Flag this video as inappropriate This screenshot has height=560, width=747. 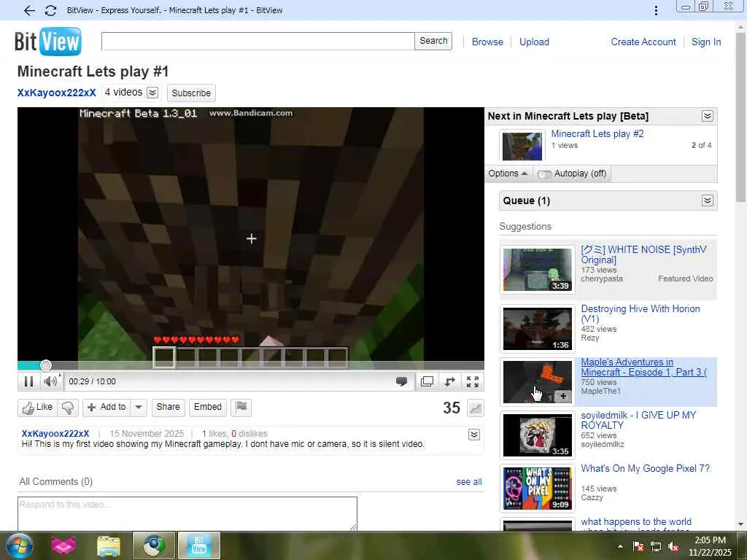tap(241, 407)
